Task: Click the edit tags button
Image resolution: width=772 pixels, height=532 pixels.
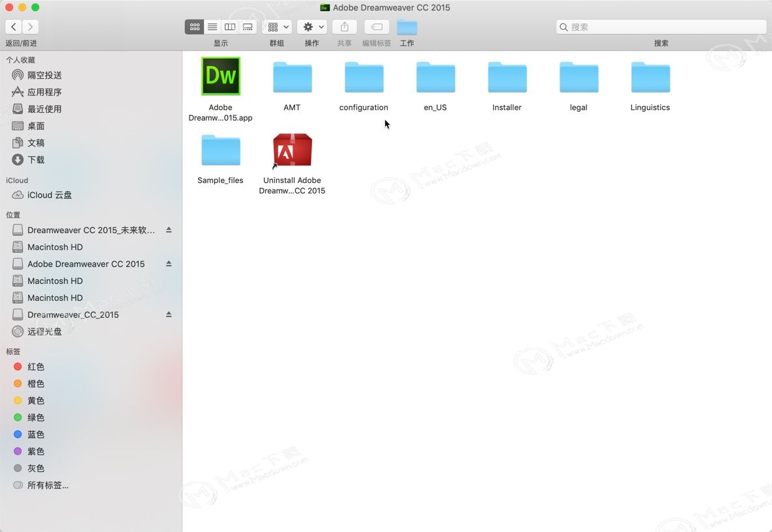Action: [x=377, y=27]
